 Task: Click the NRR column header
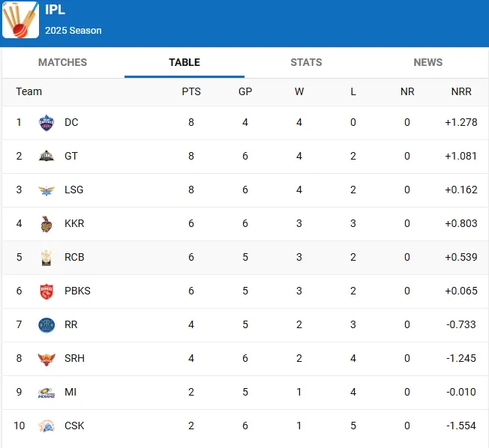coord(461,91)
